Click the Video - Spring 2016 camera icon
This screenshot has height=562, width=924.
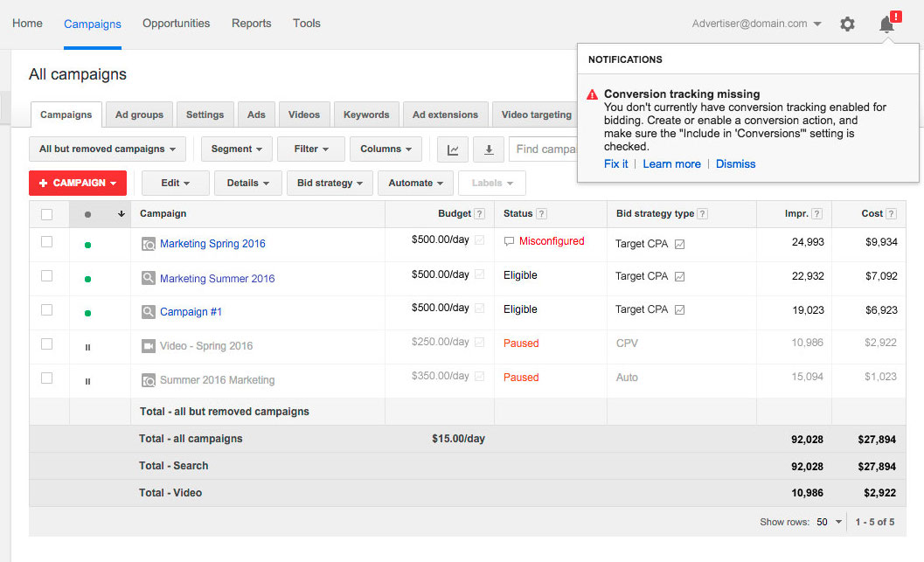point(149,346)
